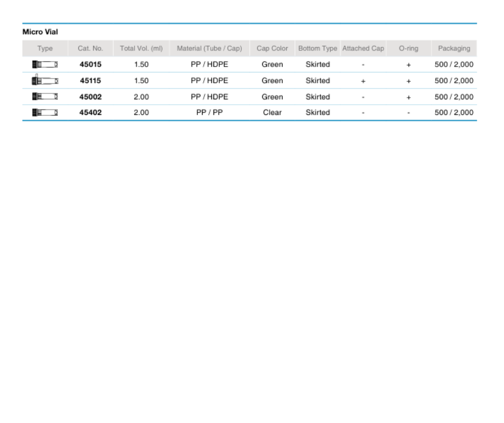This screenshot has height=423, width=504.
Task: Select the Bottom Type column header
Action: pyautogui.click(x=317, y=48)
